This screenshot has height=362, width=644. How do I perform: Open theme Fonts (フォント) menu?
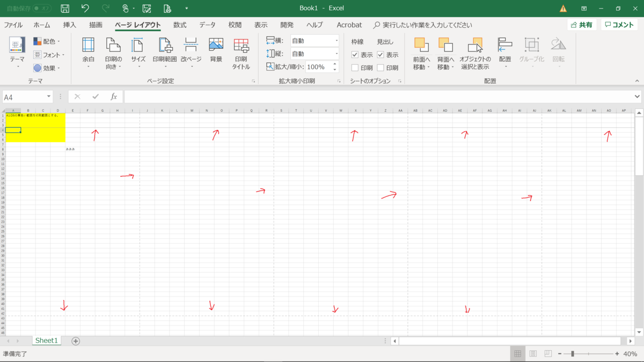point(48,55)
